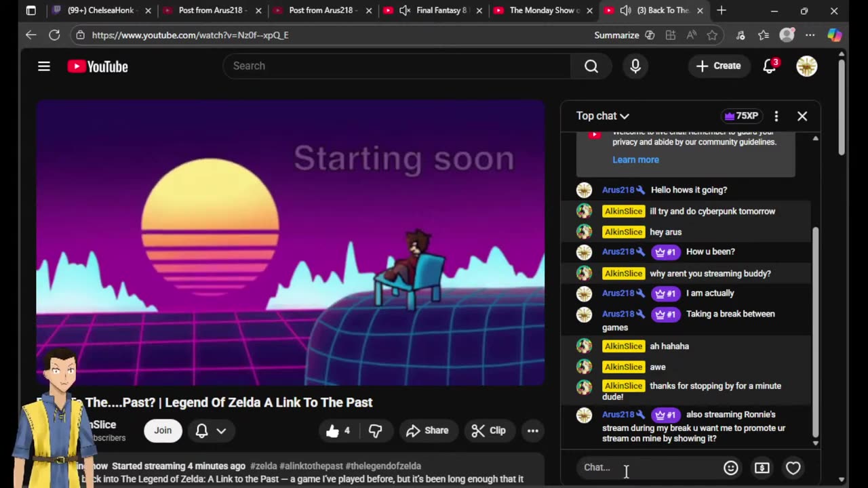Open the browser profile icon
The image size is (868, 488).
787,35
